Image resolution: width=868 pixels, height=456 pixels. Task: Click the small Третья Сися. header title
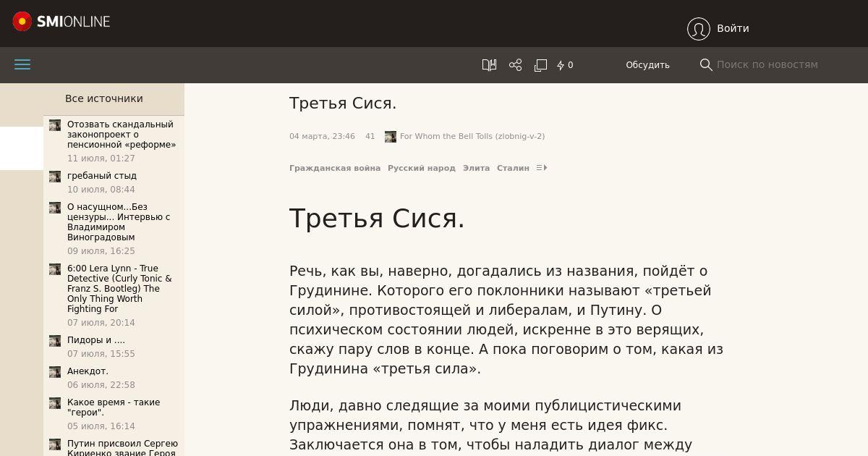pyautogui.click(x=343, y=104)
